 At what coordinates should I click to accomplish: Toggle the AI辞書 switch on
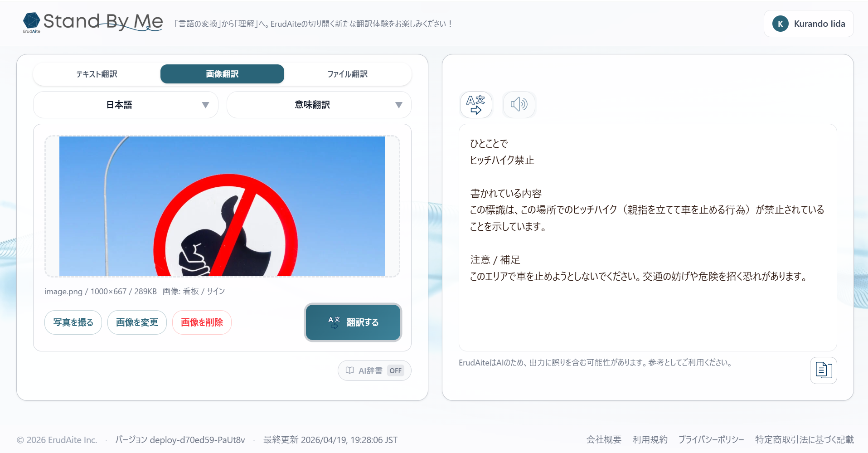[x=395, y=370]
